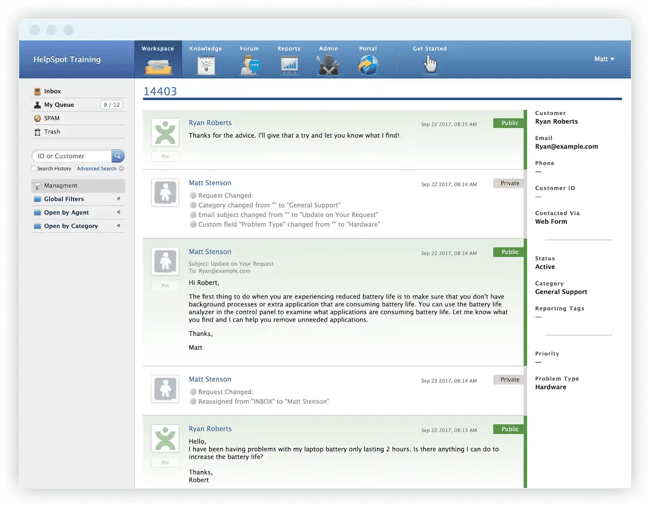Open the Forum section icon
This screenshot has height=507, width=650.
pos(250,66)
